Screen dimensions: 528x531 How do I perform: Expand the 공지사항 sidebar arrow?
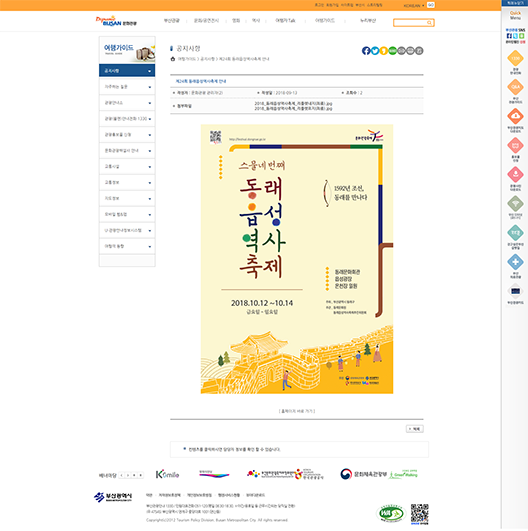[x=149, y=71]
